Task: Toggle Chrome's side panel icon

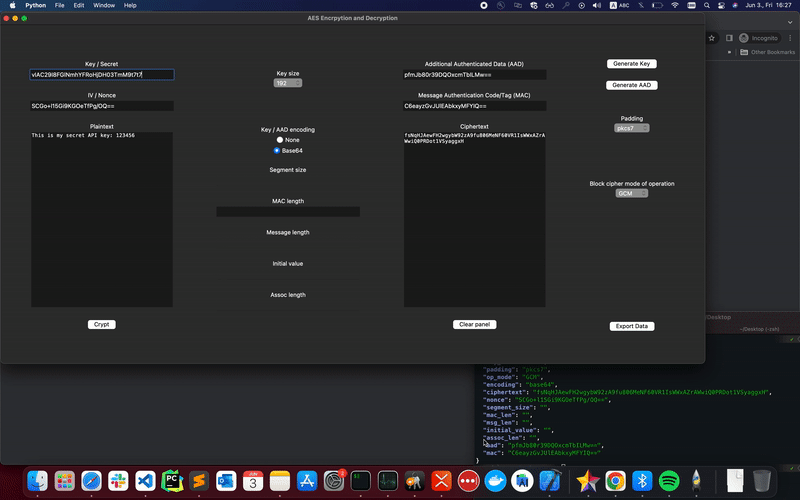Action: [729, 38]
